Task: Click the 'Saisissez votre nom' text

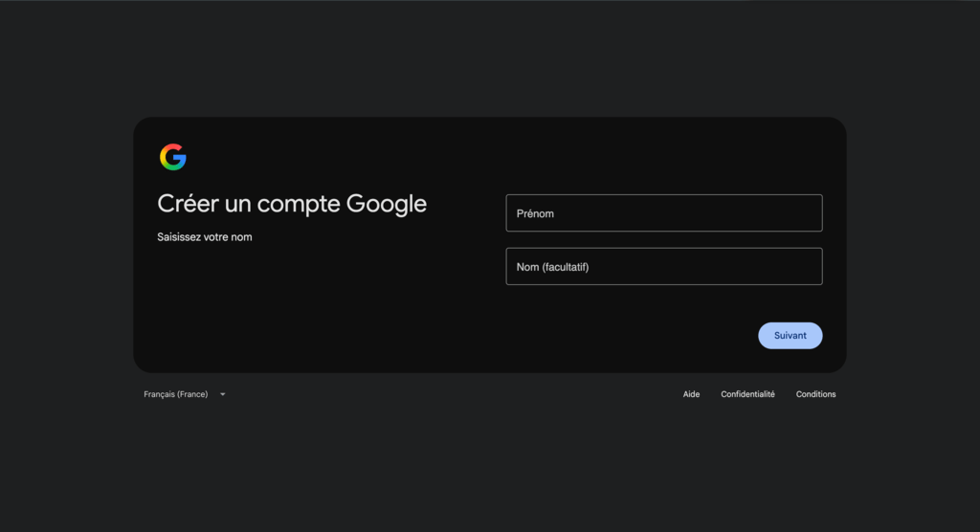Action: click(x=205, y=237)
